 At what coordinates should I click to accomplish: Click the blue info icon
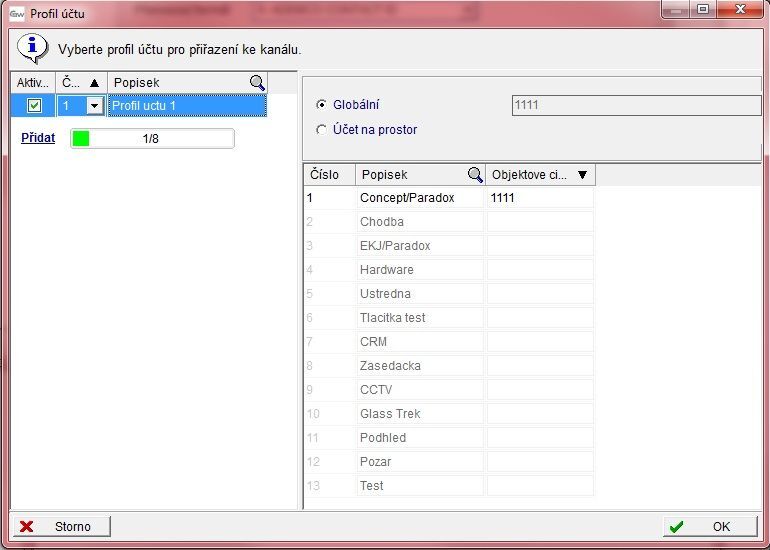coord(35,47)
